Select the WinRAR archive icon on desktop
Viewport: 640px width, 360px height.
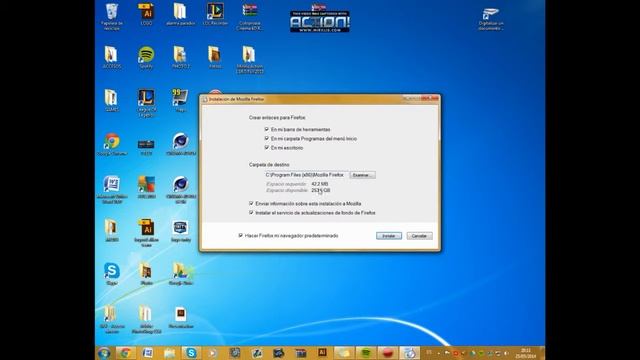pyautogui.click(x=249, y=17)
